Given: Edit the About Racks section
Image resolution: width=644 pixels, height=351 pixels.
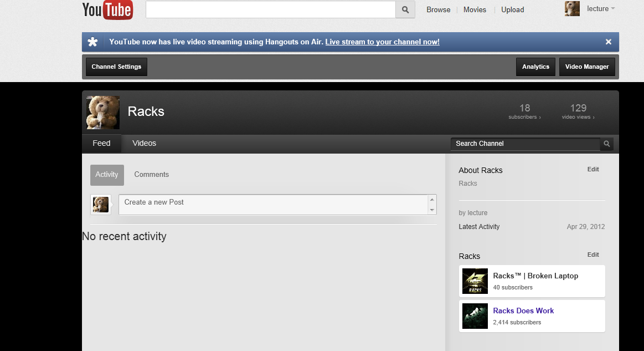Looking at the screenshot, I should click(593, 169).
